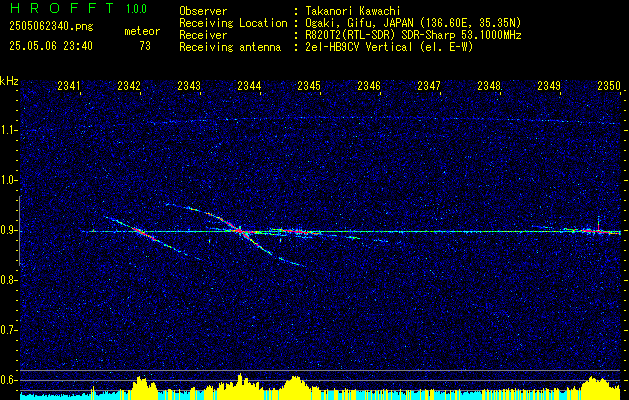Click frequency axis label 0.9

point(9,230)
